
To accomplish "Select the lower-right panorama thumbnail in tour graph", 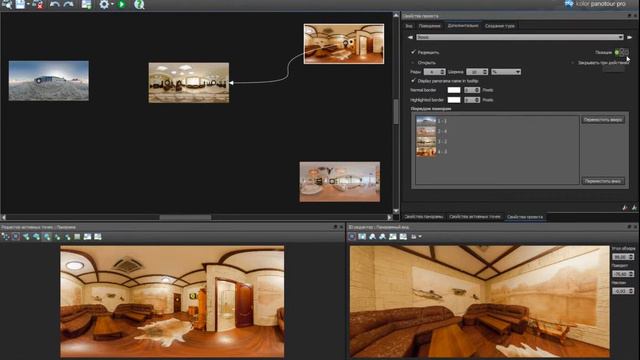I will [x=340, y=182].
